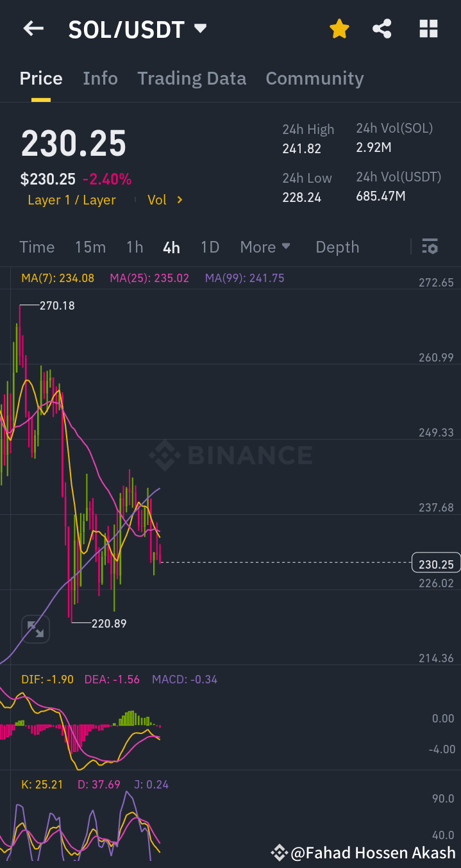Switch the chart to the 1D timeframe
Screen dimensions: 461x868
[210, 247]
